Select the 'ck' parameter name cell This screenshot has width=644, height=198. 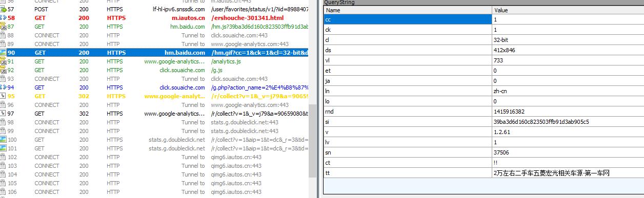[408, 30]
